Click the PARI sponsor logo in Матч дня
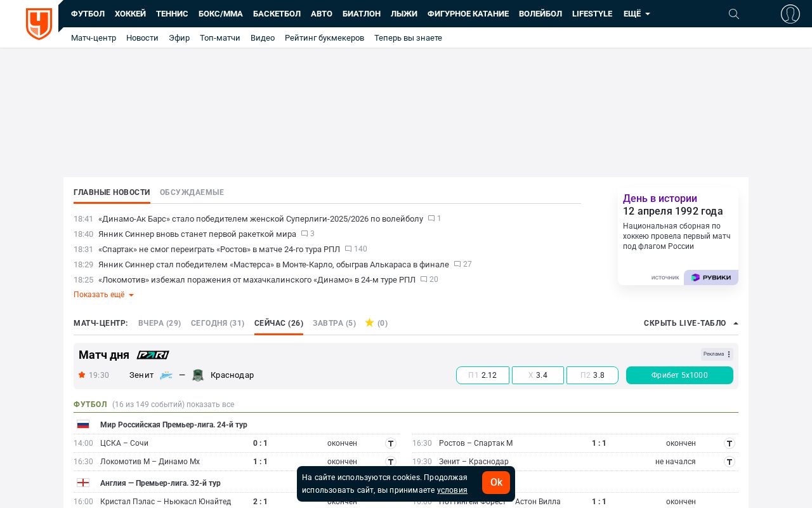The image size is (812, 508). (x=153, y=355)
